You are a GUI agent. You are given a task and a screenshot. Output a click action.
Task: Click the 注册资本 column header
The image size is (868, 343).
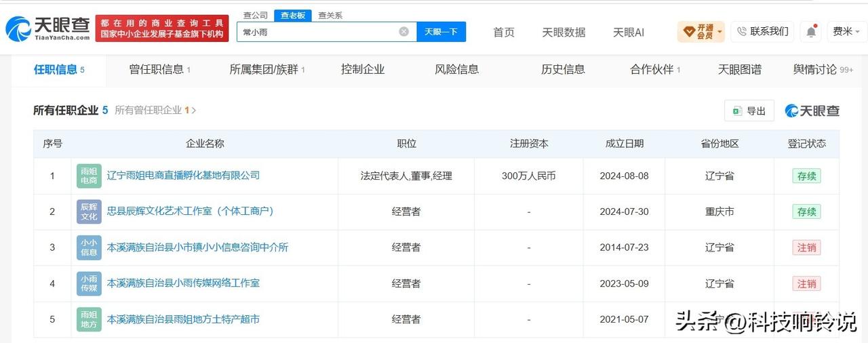(529, 144)
